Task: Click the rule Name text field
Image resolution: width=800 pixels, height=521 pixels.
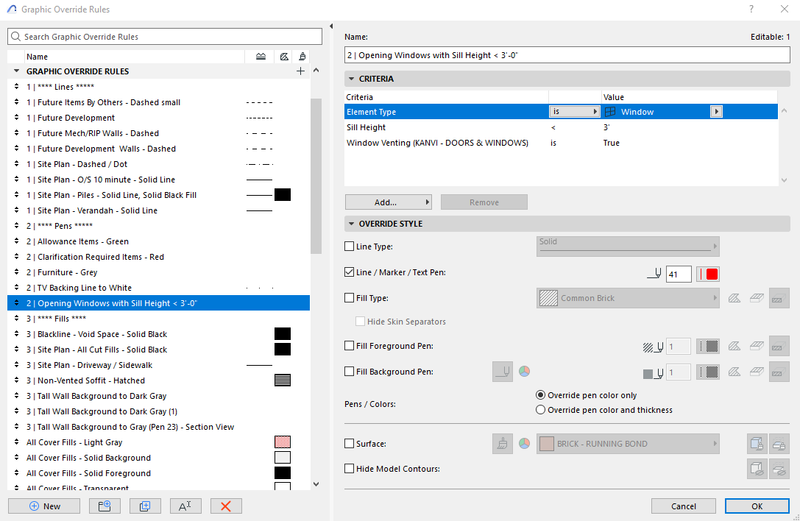Action: (567, 55)
